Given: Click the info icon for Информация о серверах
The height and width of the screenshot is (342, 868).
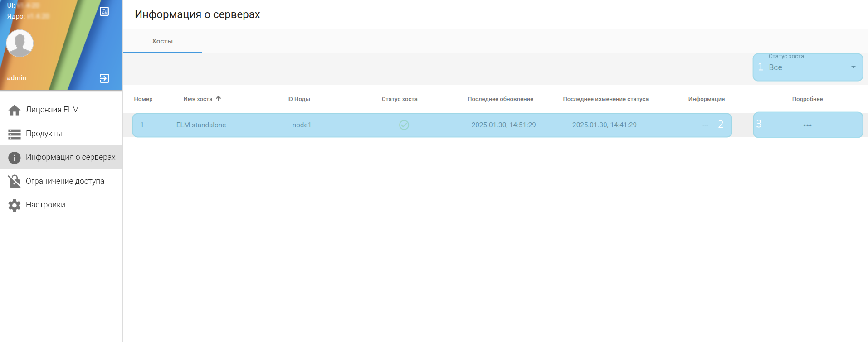Looking at the screenshot, I should click(x=15, y=158).
